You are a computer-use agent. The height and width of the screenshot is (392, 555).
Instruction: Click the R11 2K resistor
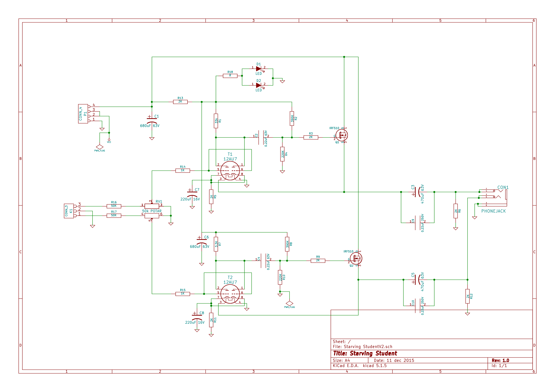pyautogui.click(x=211, y=320)
